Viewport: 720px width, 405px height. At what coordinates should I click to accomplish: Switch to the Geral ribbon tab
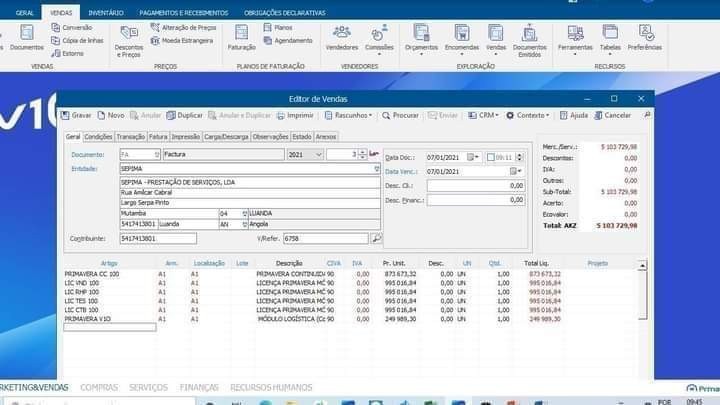coord(25,13)
